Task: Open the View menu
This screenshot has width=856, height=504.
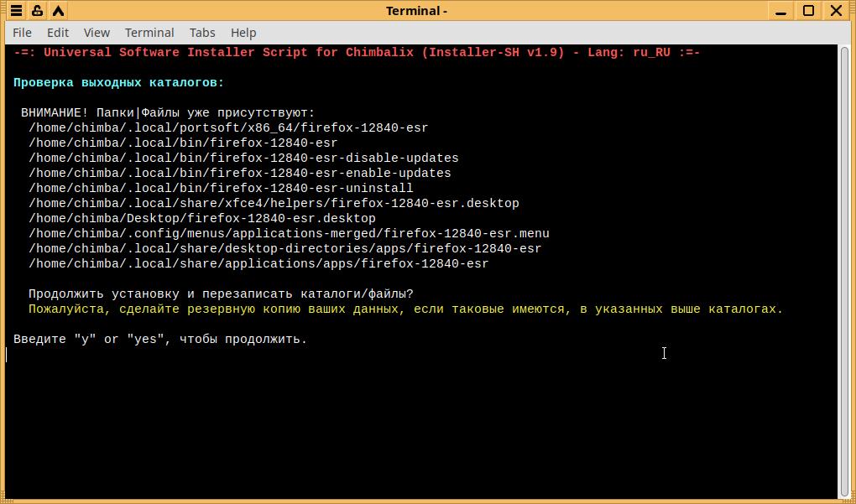Action: pos(97,33)
